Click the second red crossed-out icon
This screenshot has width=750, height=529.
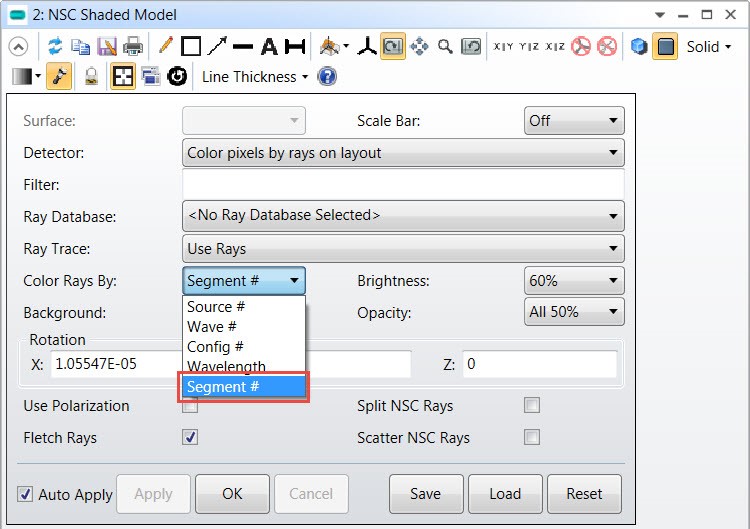[607, 46]
